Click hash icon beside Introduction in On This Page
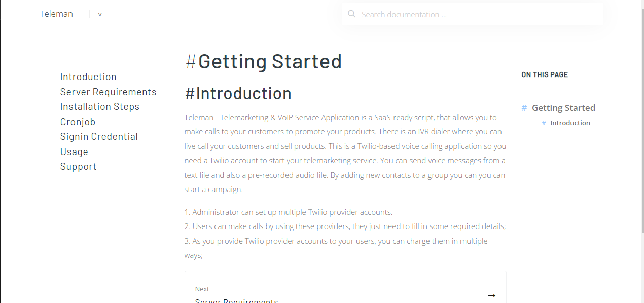 pos(544,123)
